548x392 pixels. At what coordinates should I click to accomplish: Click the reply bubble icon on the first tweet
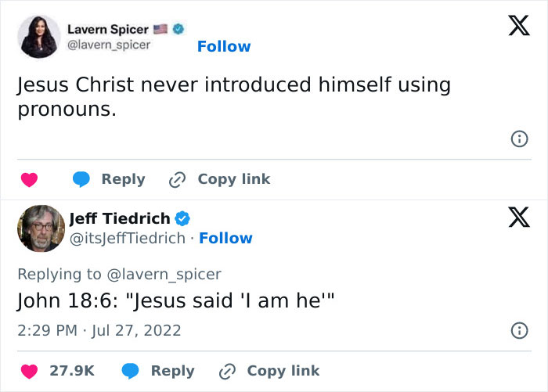[x=82, y=180]
